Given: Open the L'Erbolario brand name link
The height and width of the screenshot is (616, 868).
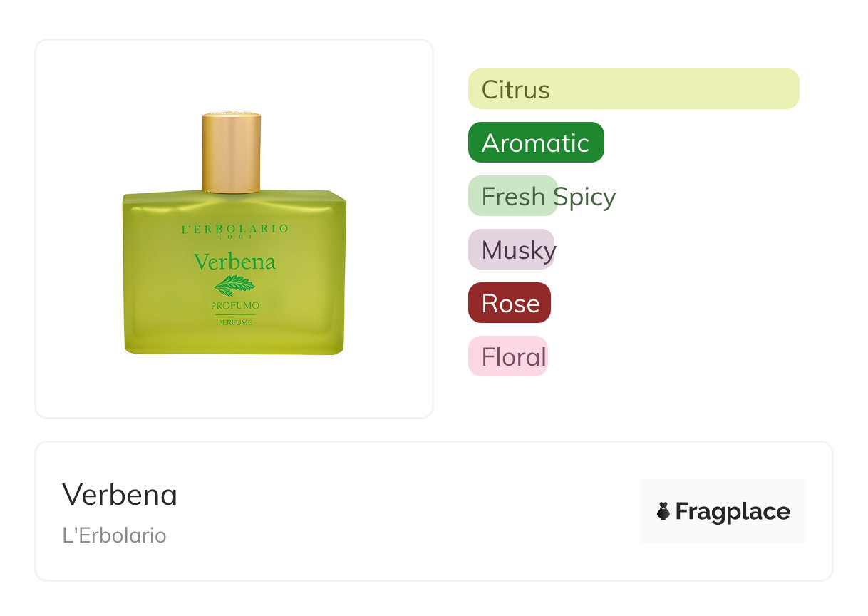Looking at the screenshot, I should point(114,535).
